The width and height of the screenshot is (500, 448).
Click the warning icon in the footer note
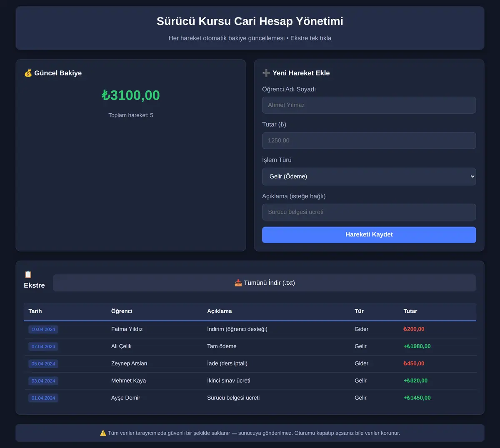[103, 433]
